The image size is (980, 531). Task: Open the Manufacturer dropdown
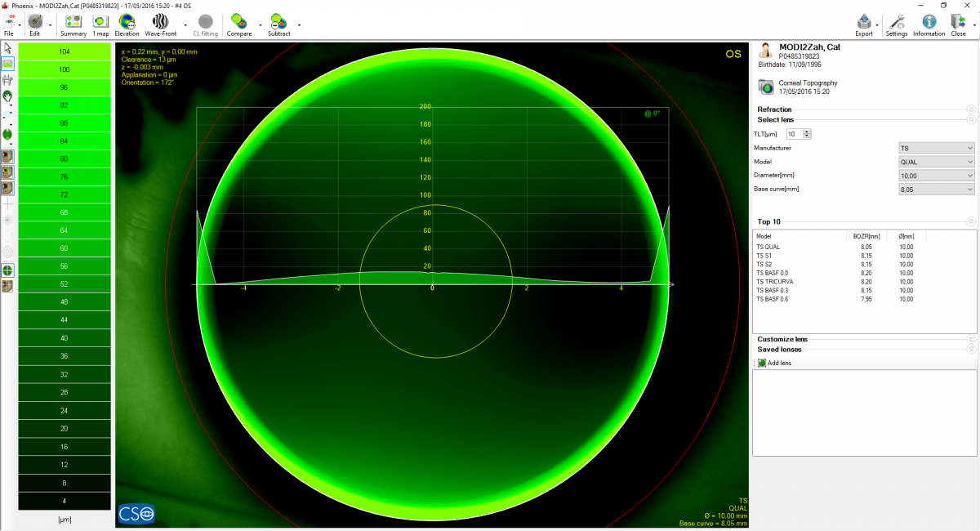pos(936,148)
